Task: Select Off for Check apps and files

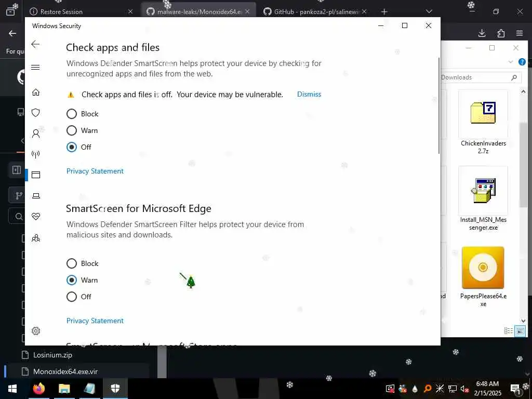Action: (x=72, y=147)
